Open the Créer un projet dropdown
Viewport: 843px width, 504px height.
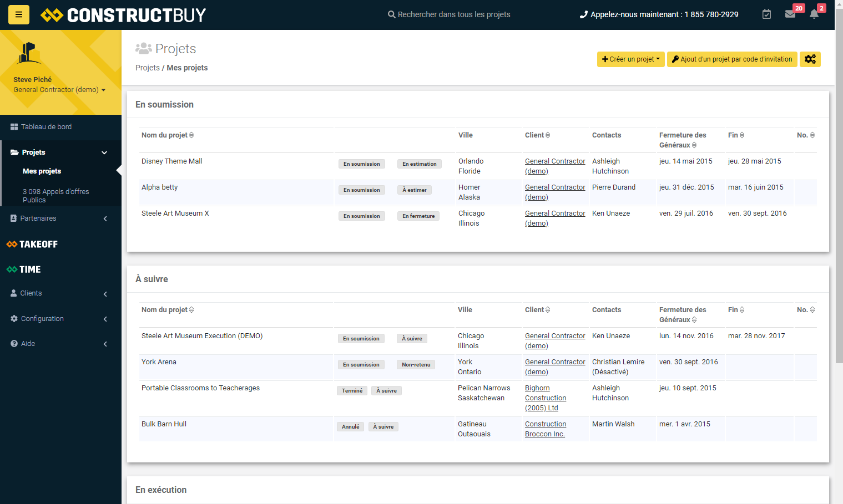pyautogui.click(x=631, y=59)
